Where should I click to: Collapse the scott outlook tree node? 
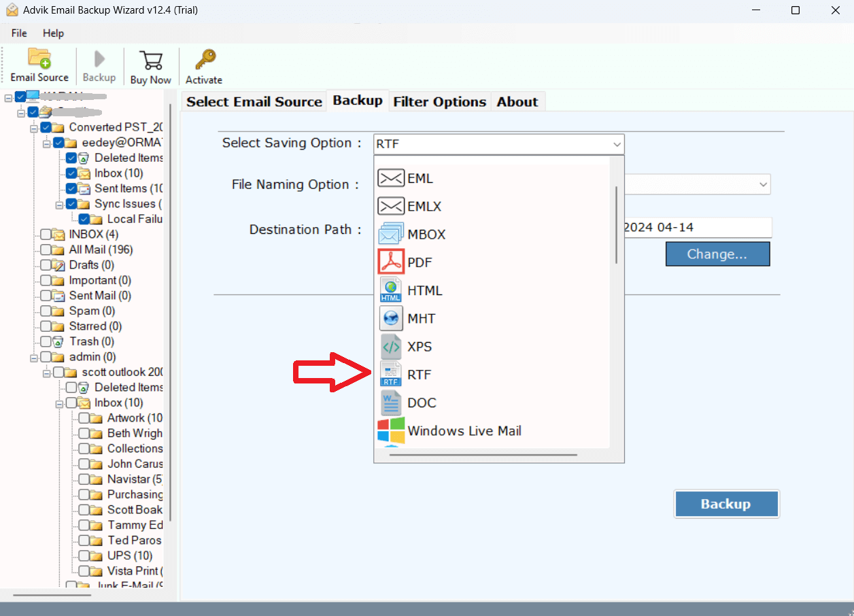click(47, 372)
